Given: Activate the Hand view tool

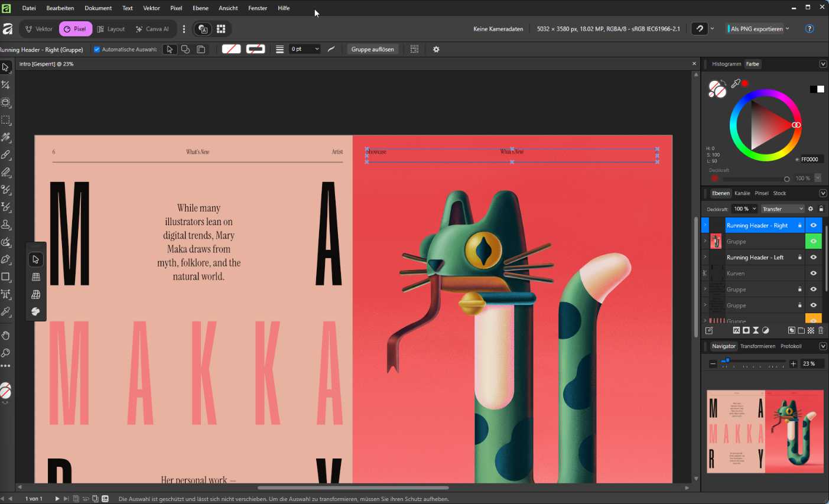Looking at the screenshot, I should coord(6,336).
